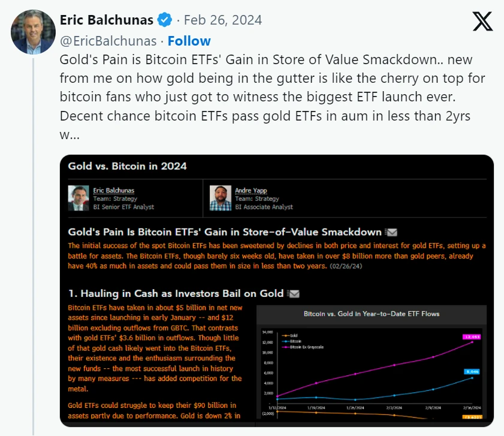Viewport: 504px width, 436px height.
Task: Click the blue verified badge
Action: point(165,20)
